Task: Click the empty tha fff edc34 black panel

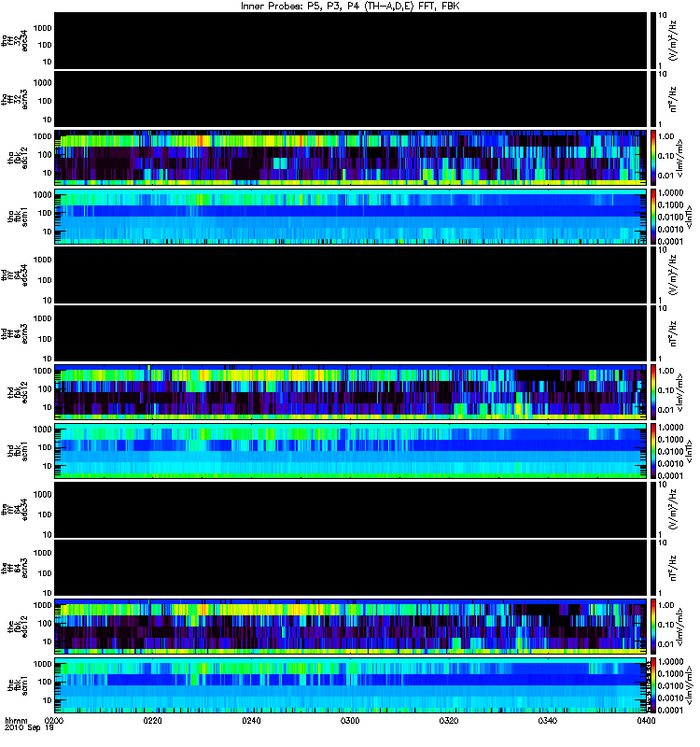Action: (351, 40)
